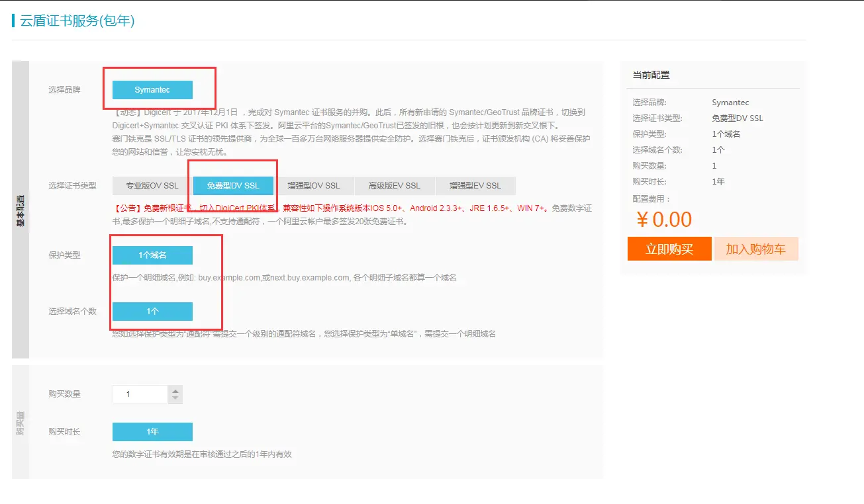This screenshot has height=504, width=864.
Task: Click the 加入购物车 add to cart button
Action: 756,249
